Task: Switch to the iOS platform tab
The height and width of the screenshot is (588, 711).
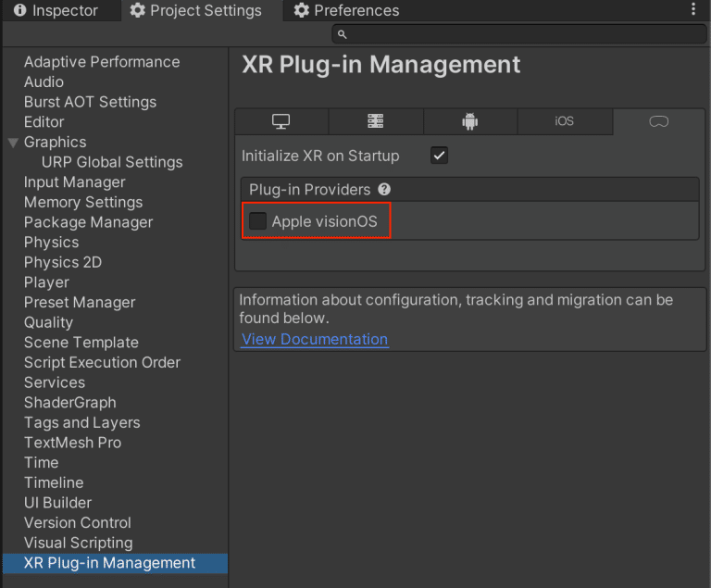Action: (x=565, y=121)
